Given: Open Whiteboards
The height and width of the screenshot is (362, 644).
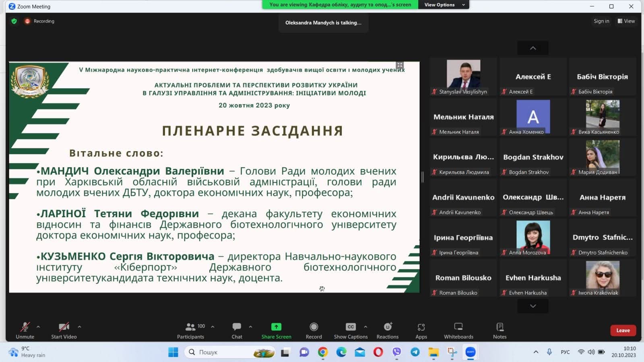Looking at the screenshot, I should coord(458,330).
